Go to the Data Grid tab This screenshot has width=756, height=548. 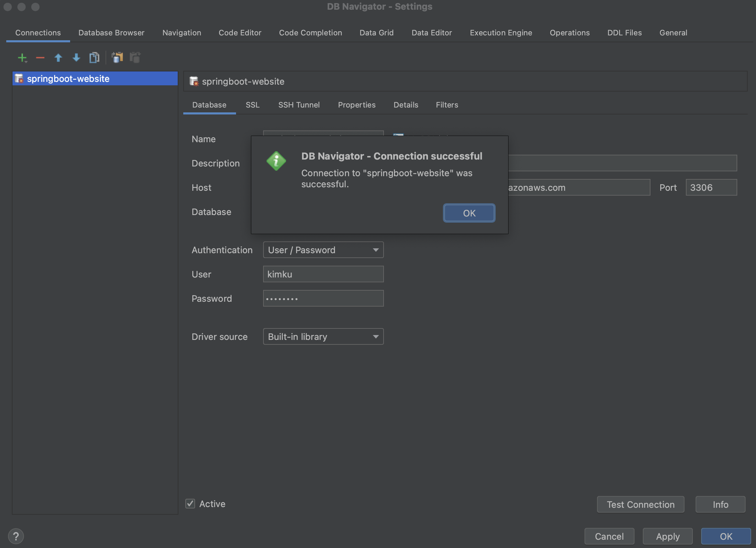tap(377, 33)
